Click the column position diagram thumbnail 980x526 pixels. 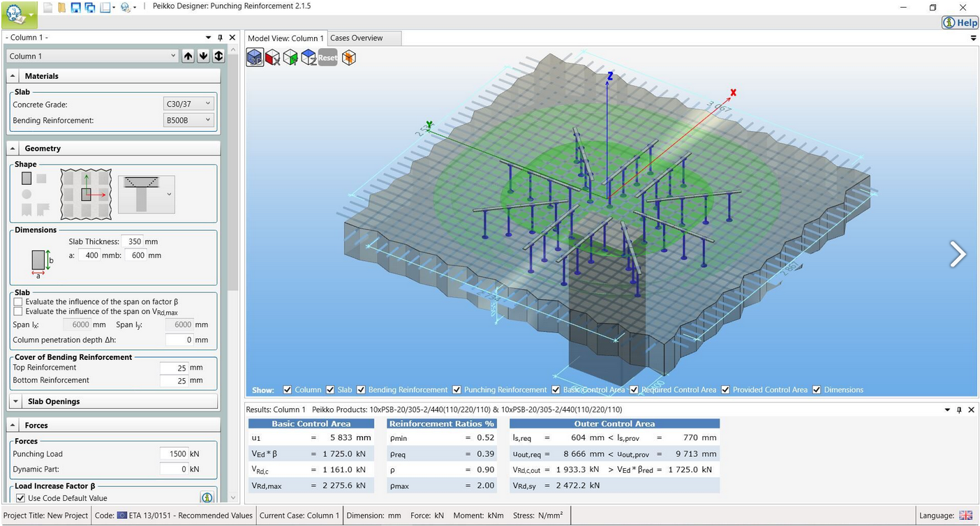(86, 195)
